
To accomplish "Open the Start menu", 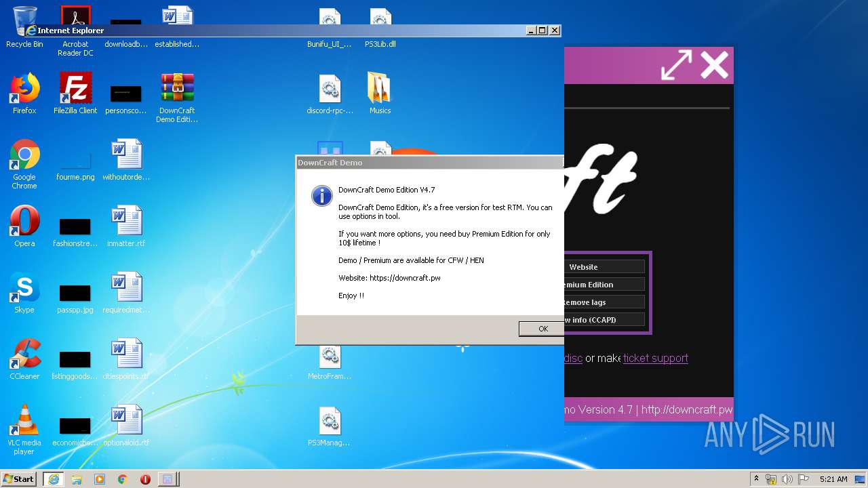I will (x=19, y=479).
